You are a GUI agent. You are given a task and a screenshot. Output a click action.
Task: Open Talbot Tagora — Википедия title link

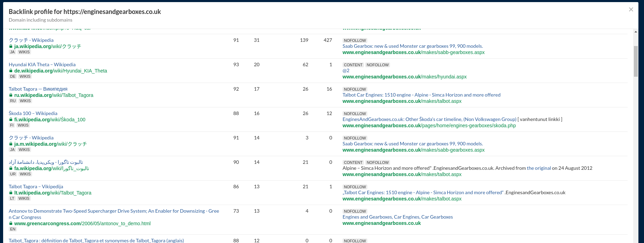point(38,89)
